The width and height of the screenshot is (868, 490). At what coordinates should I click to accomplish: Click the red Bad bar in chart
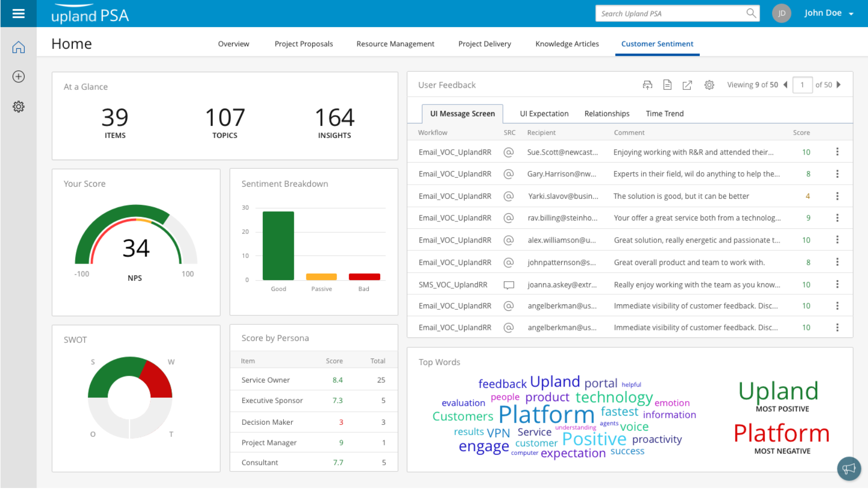[x=364, y=277]
